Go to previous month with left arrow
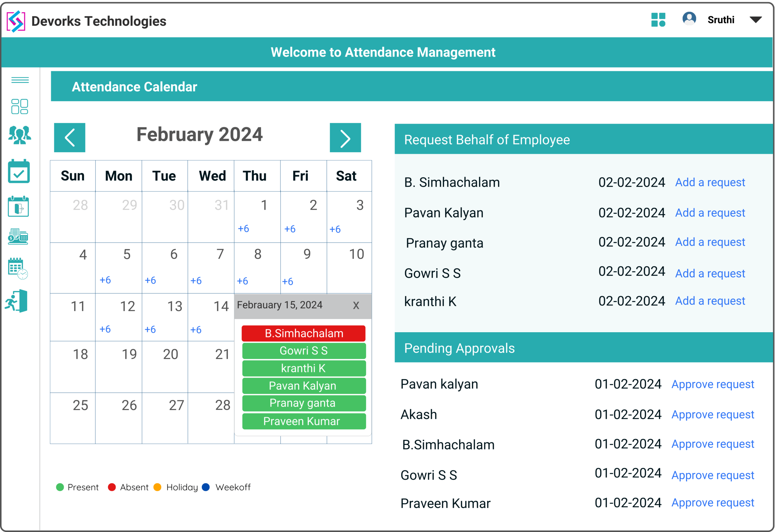The width and height of the screenshot is (775, 532). pyautogui.click(x=70, y=138)
